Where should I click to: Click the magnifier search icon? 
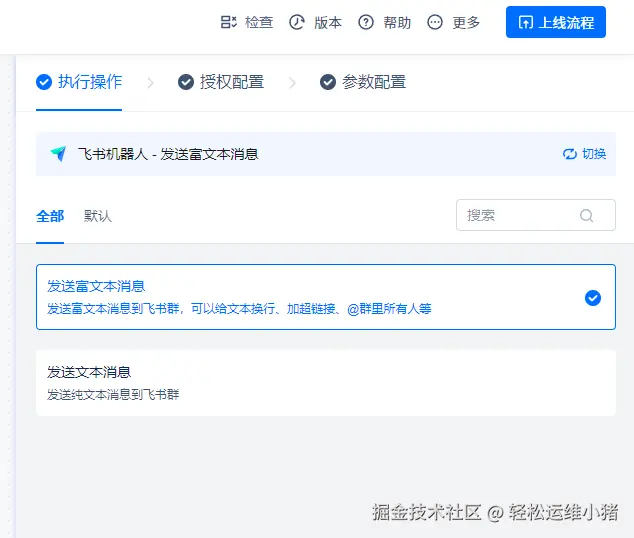pos(586,215)
